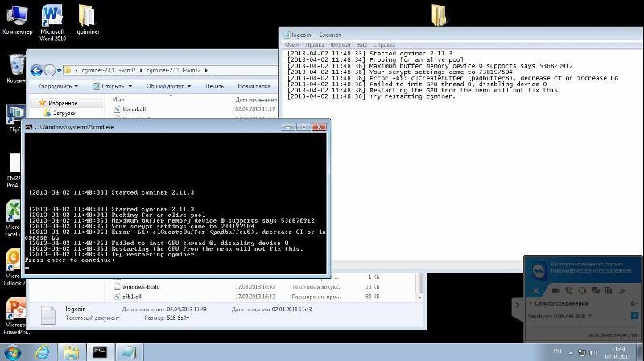Screen dimensions: 644x361
Task: Click the Explorer Back arrow button
Action: pos(36,71)
